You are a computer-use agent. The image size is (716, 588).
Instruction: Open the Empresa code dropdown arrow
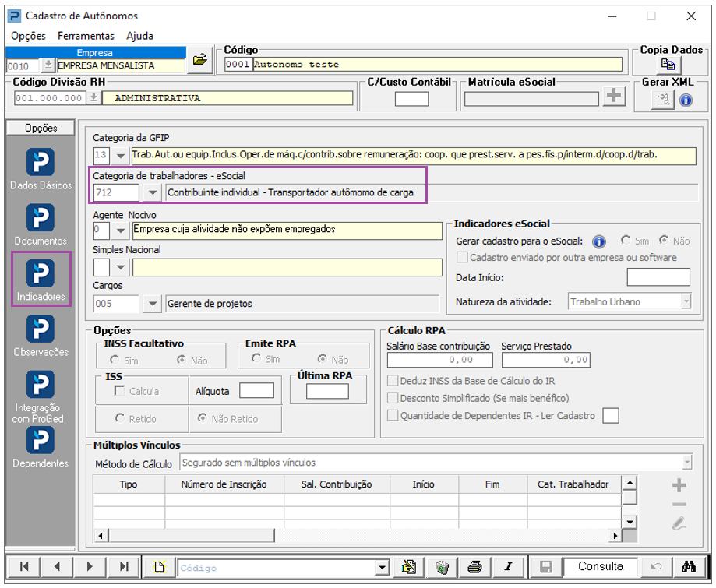pos(48,65)
